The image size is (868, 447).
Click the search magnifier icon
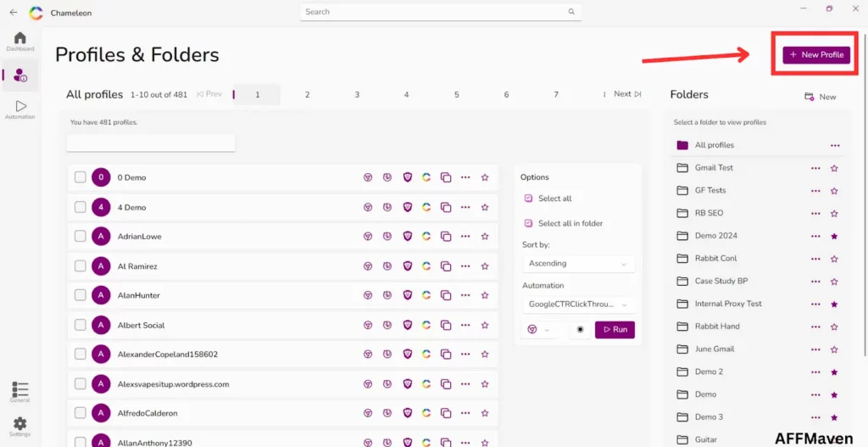coord(571,12)
